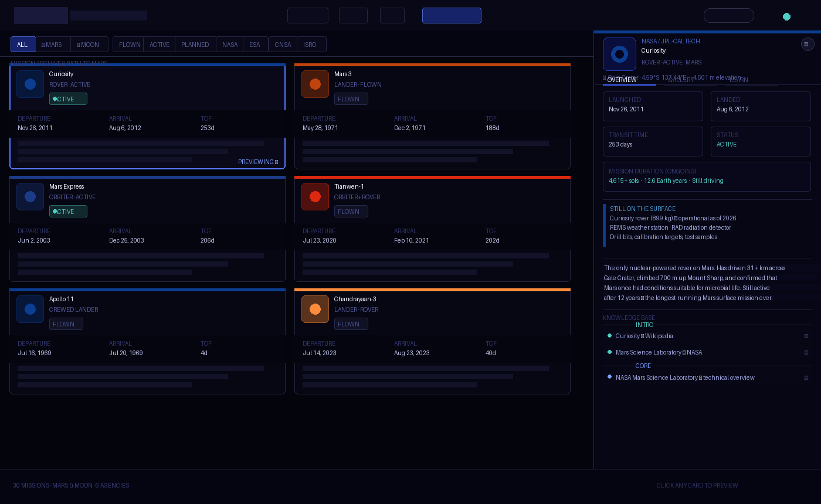Click the FLOWN badge on Chandrayaan-3 card
The image size is (821, 504).
[351, 324]
